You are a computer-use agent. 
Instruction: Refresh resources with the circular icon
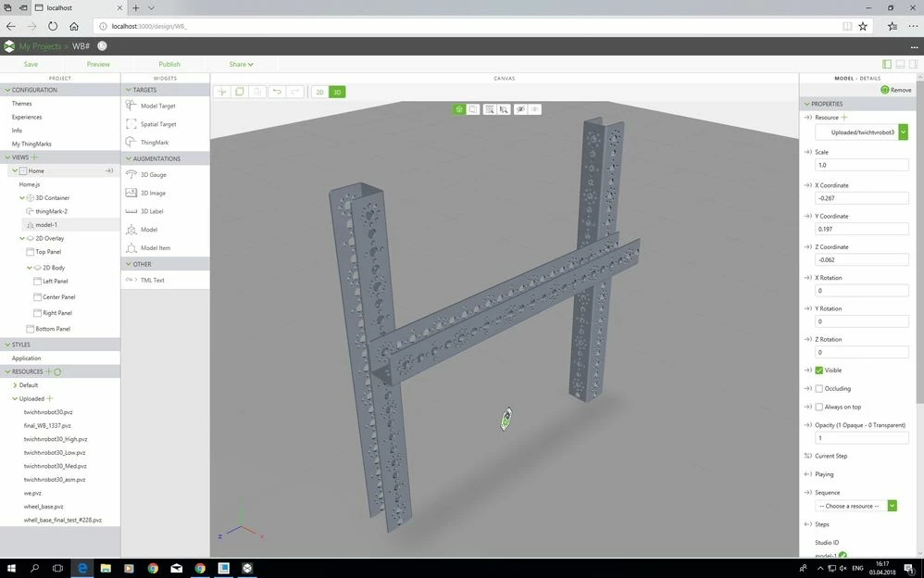click(57, 371)
